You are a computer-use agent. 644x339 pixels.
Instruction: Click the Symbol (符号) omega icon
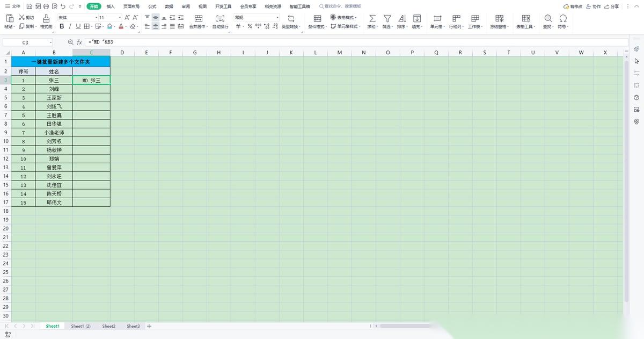[x=563, y=18]
